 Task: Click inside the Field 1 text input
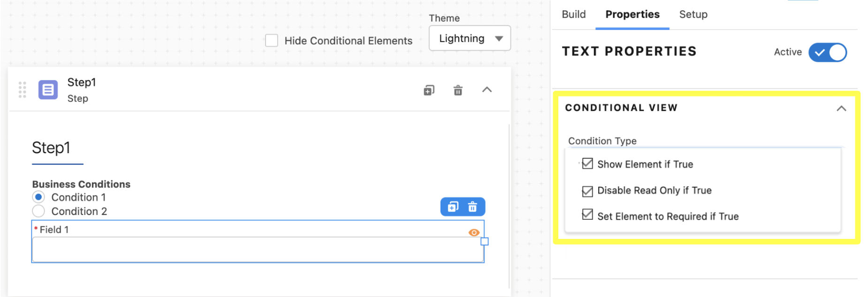click(x=258, y=249)
